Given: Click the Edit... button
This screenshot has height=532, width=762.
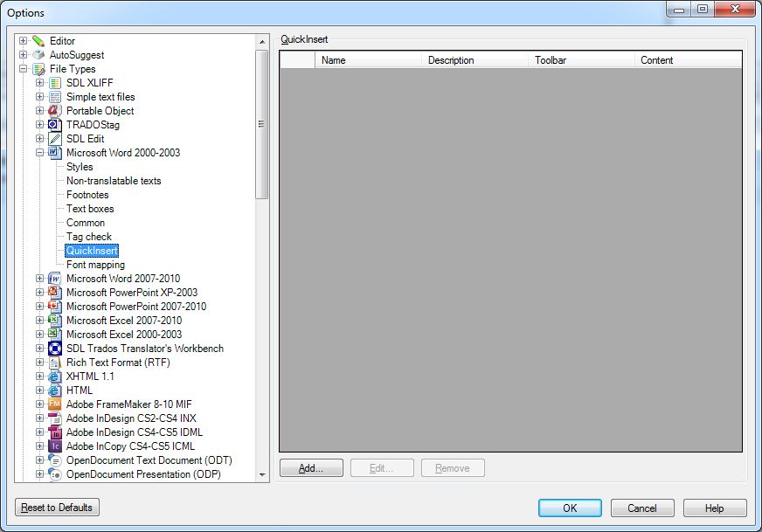Looking at the screenshot, I should tap(382, 468).
